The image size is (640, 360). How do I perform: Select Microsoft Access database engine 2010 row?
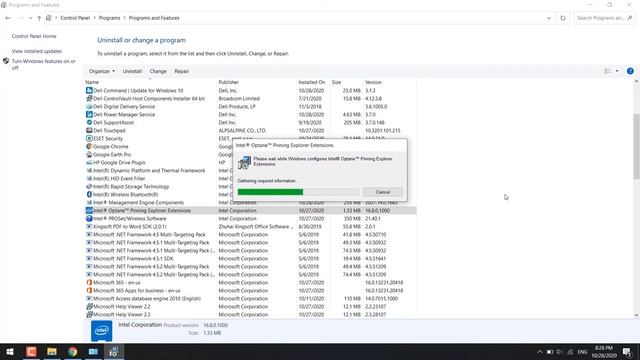251,298
